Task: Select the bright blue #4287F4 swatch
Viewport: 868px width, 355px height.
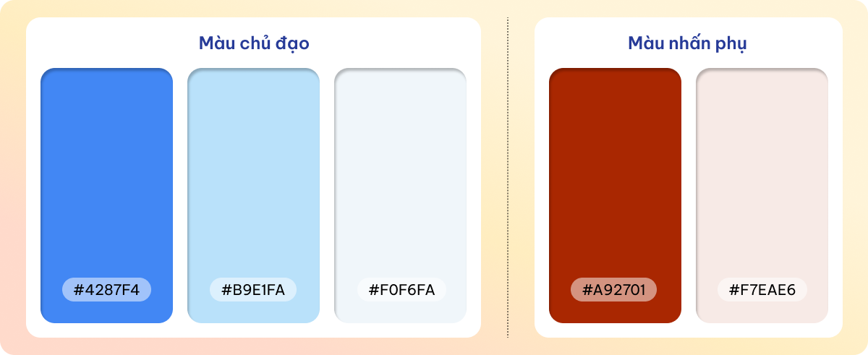Action: 106,195
